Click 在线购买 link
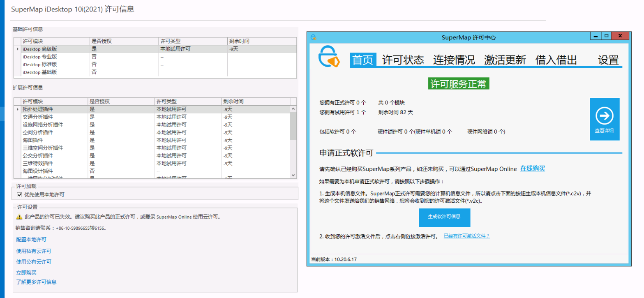Screen dimensions: 644x298 533,169
